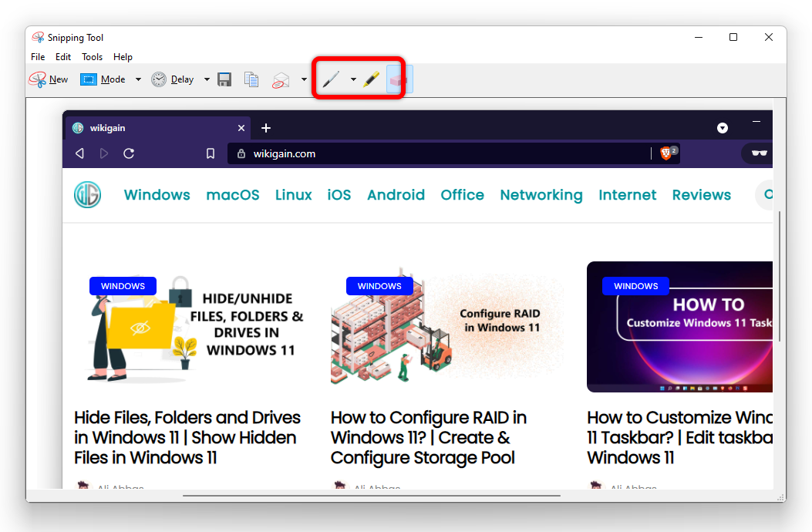Minimize the Snipping Tool window

(x=699, y=37)
